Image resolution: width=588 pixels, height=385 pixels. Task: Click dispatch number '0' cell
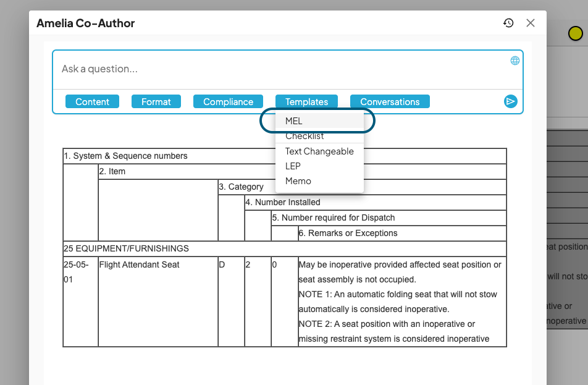[x=285, y=302]
